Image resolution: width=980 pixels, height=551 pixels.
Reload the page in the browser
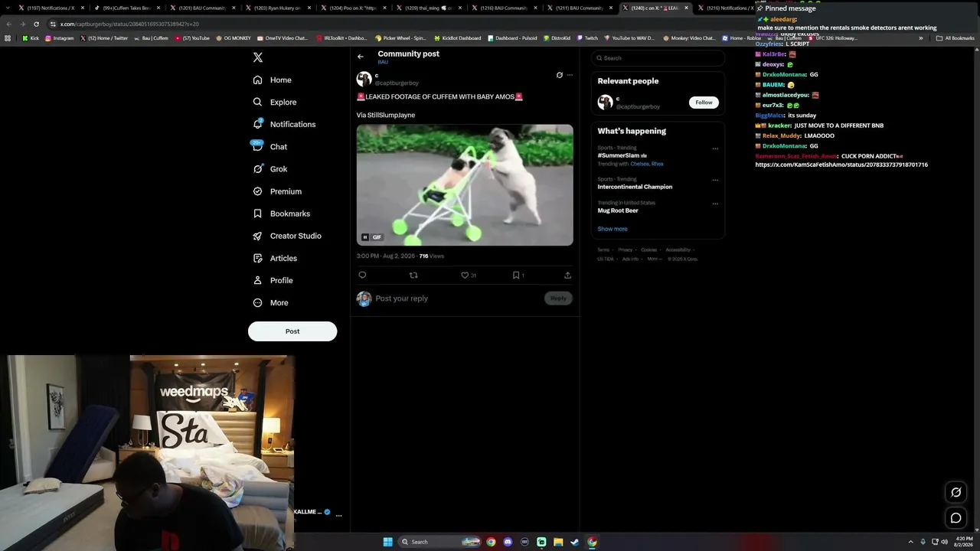[36, 24]
